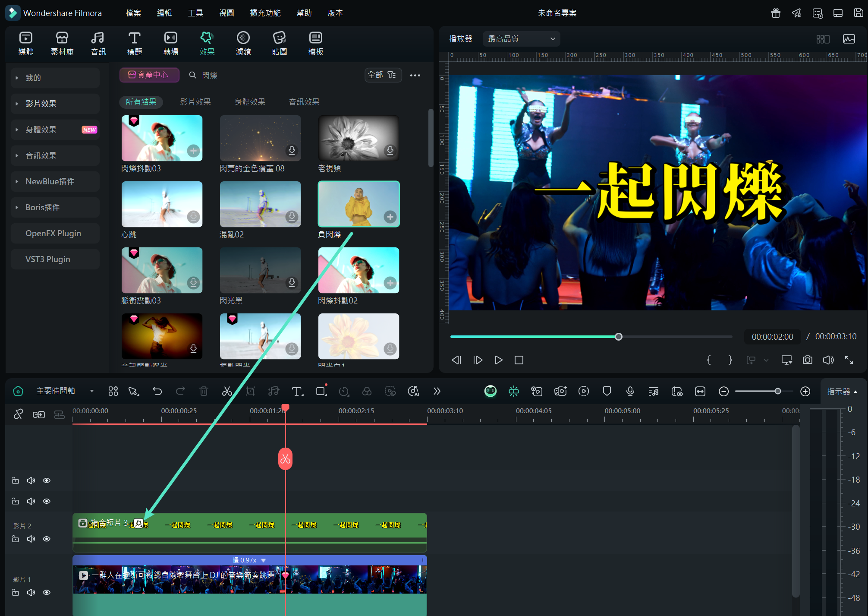
Task: Hide the 影片 2 track with eye icon
Action: click(47, 539)
